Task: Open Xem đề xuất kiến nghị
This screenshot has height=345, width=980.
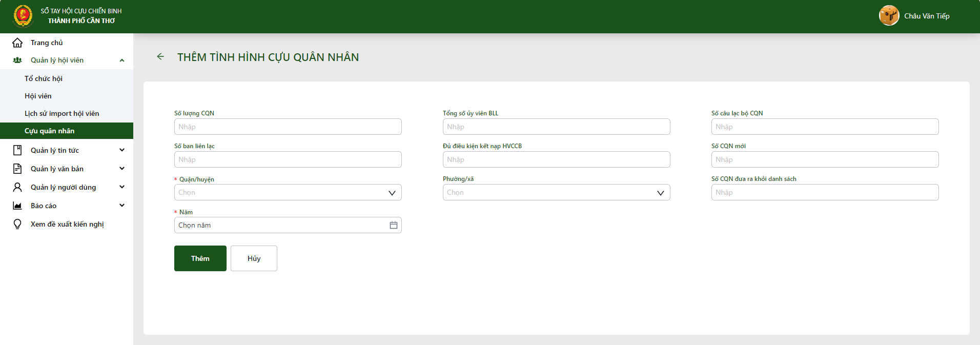Action: tap(67, 224)
